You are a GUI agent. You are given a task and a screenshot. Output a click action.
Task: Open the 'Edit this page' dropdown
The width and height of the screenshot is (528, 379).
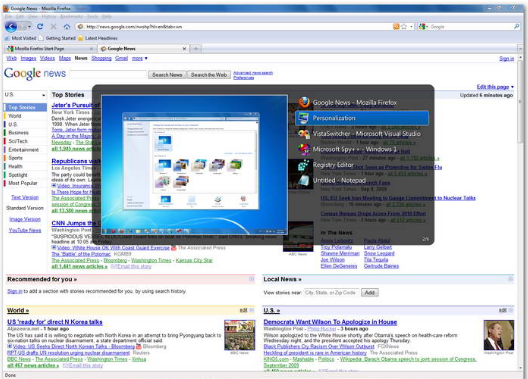click(495, 87)
